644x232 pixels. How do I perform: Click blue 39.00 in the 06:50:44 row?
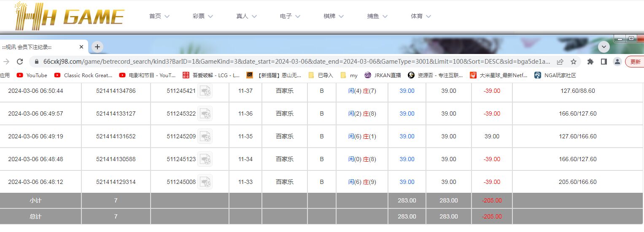(407, 91)
